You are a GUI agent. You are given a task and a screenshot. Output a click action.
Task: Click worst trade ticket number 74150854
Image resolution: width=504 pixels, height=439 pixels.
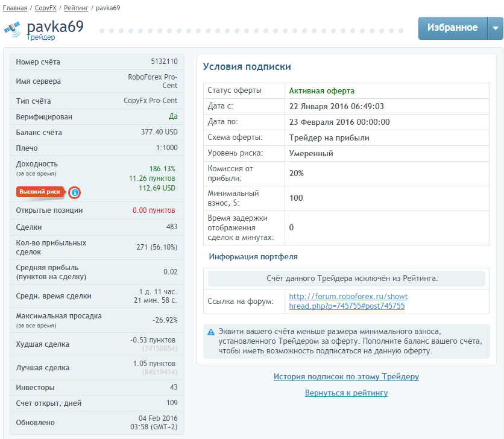tap(159, 349)
